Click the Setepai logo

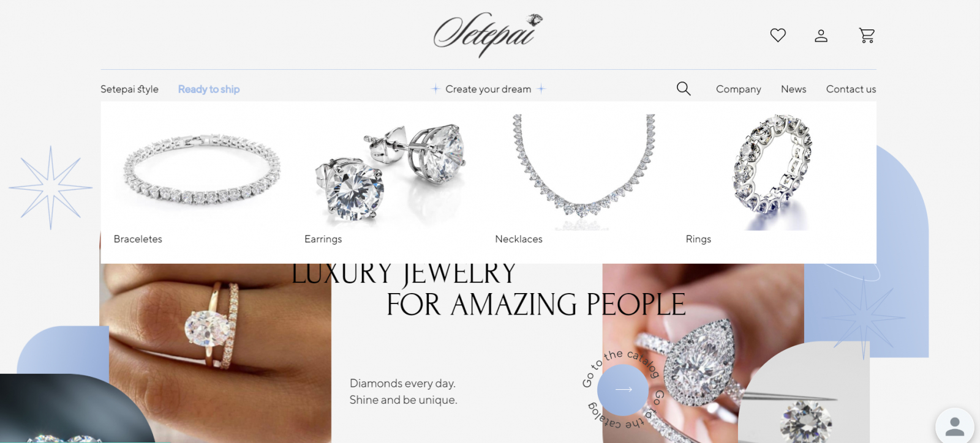pos(488,34)
